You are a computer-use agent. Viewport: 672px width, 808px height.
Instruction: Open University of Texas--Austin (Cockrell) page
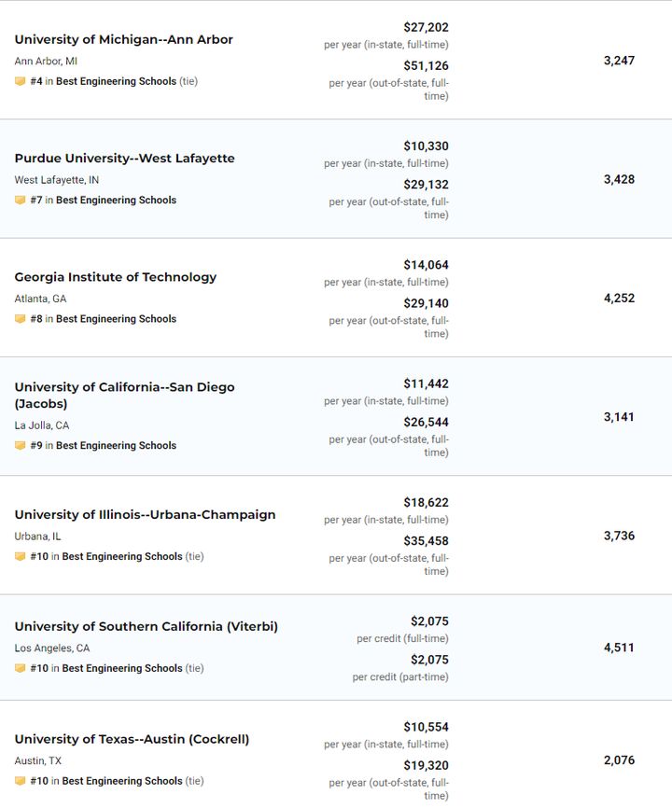point(132,740)
